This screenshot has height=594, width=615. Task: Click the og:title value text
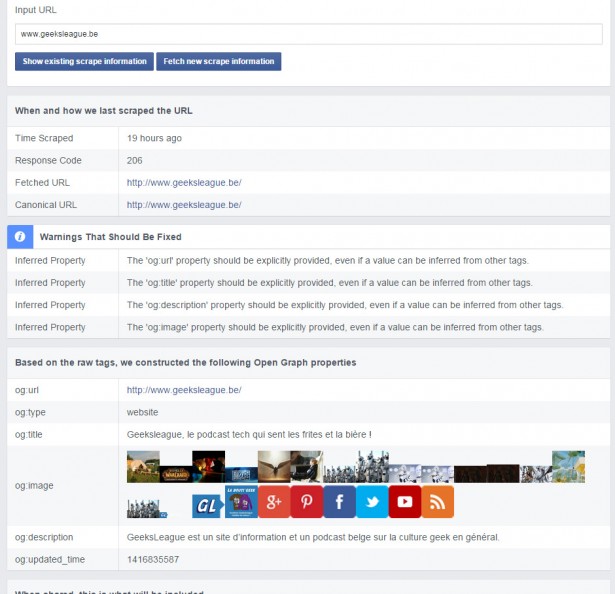pyautogui.click(x=249, y=435)
